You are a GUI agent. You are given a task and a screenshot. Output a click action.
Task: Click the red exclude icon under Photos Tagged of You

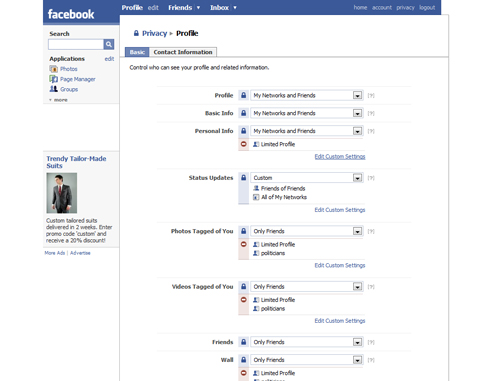244,244
